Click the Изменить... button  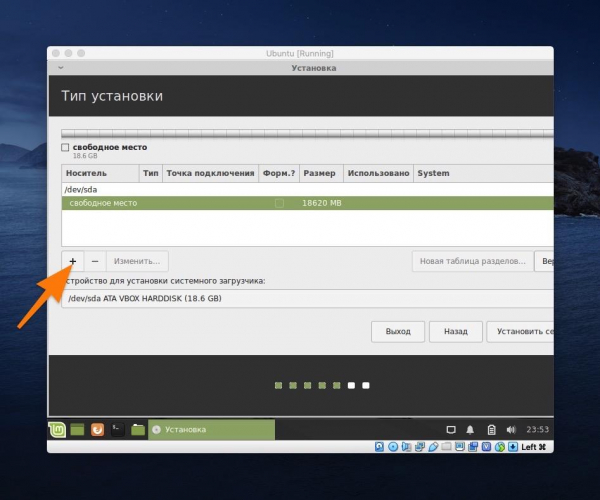(x=137, y=261)
